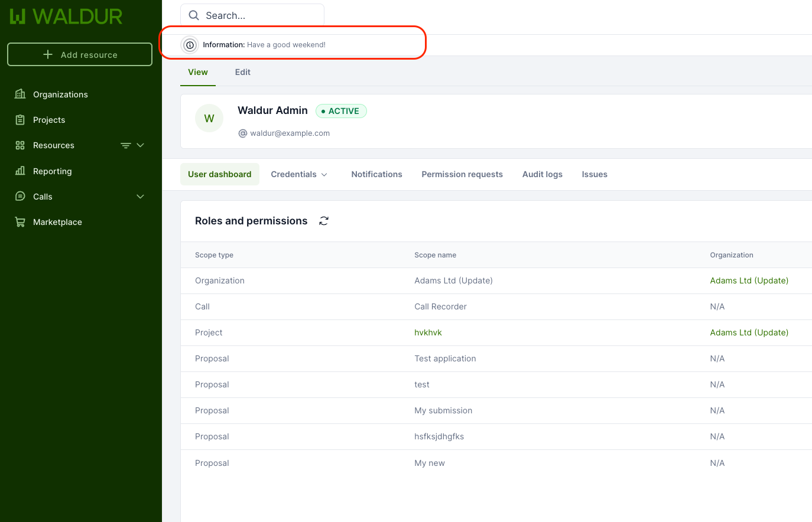Focus the Search input field
The height and width of the screenshot is (522, 812).
pos(260,15)
